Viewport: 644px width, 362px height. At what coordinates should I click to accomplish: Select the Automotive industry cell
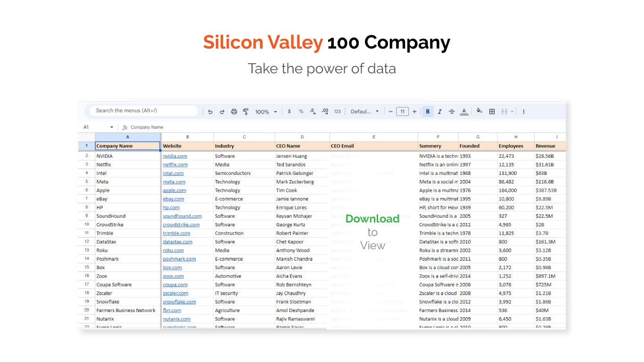click(244, 276)
